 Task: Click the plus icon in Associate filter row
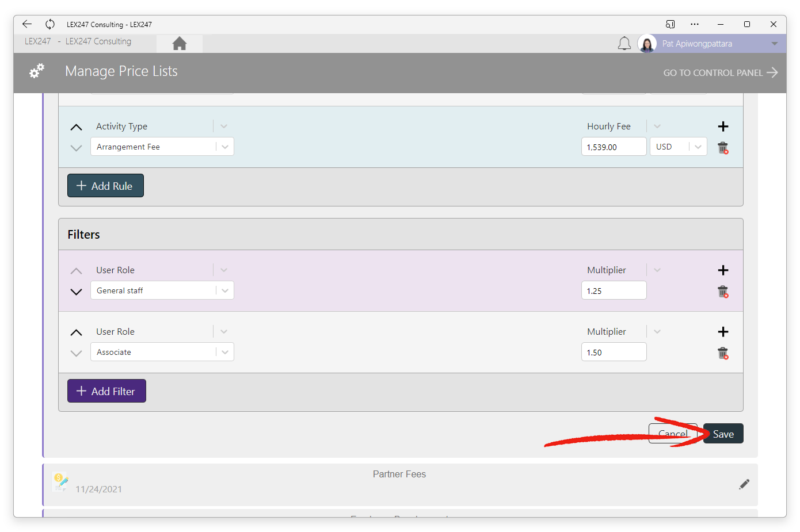click(723, 332)
